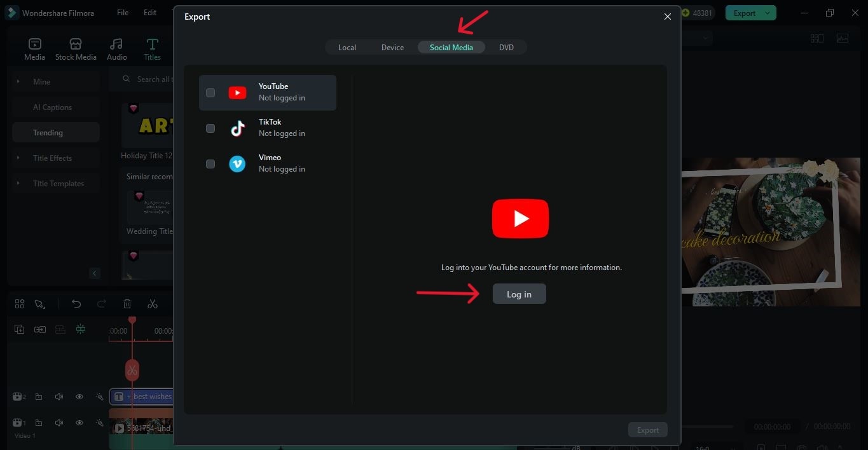Click the timeline layout grid icon
This screenshot has width=868, height=450.
pos(20,304)
